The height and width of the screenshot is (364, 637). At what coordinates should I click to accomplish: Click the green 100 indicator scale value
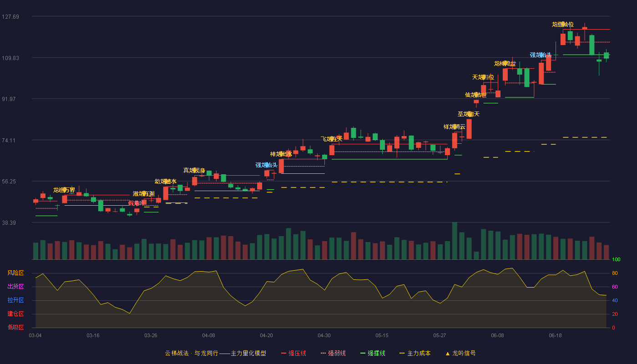616,260
